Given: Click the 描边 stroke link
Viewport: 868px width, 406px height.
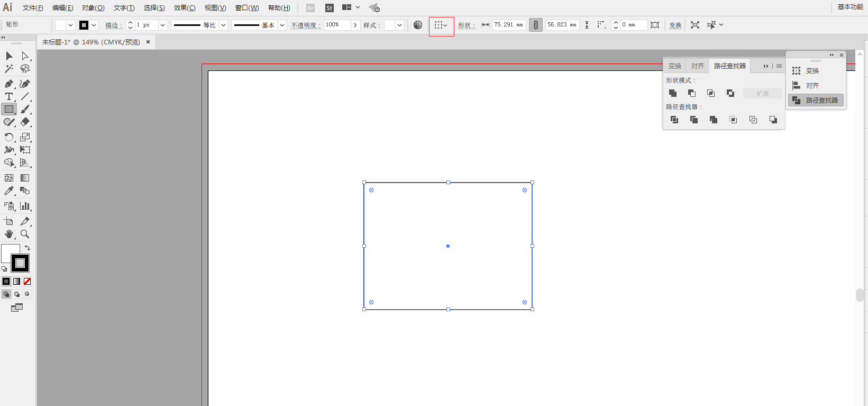Looking at the screenshot, I should pos(113,25).
